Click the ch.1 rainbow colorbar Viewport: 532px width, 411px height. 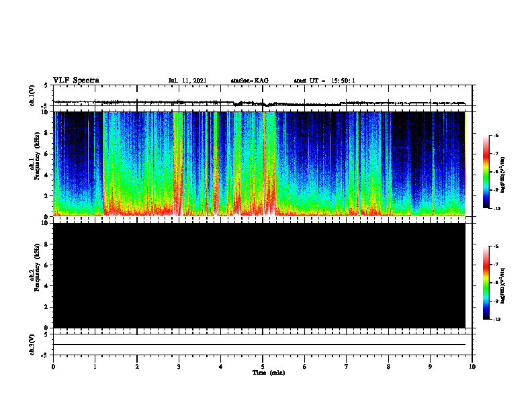coord(486,172)
